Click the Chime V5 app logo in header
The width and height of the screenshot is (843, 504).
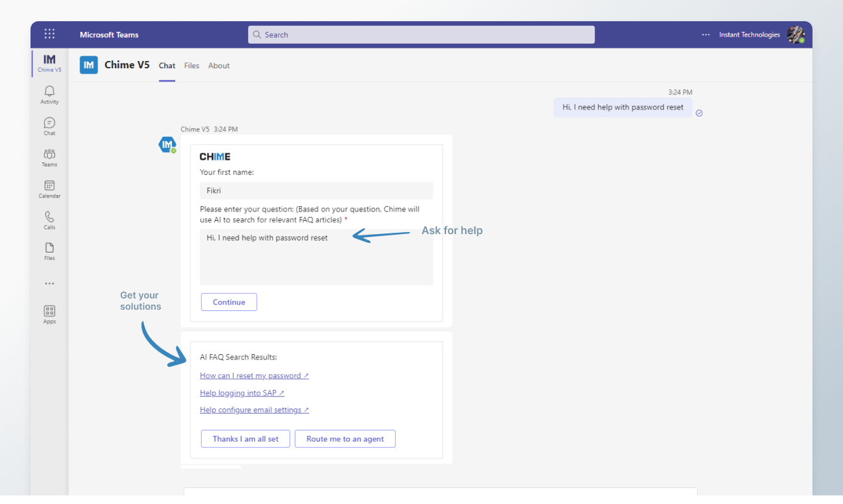[89, 65]
